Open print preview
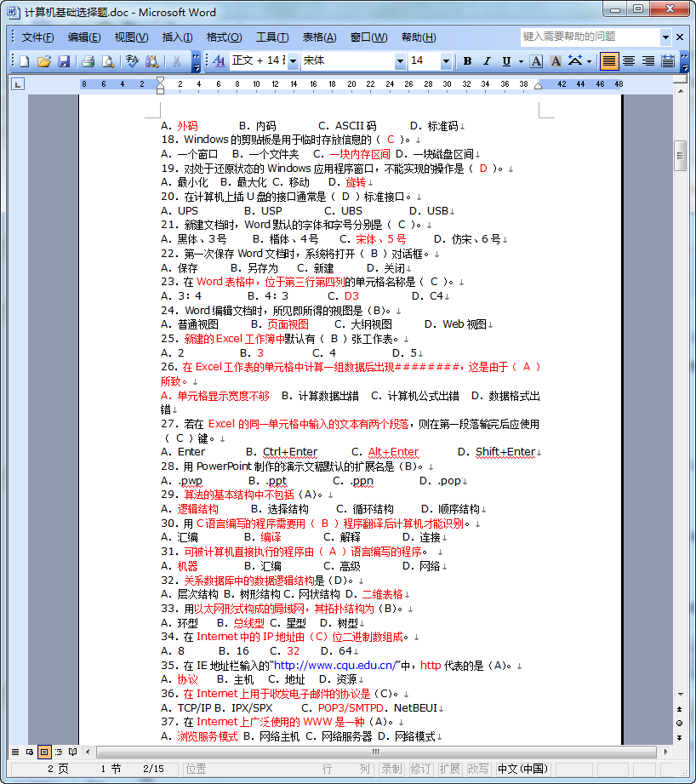This screenshot has width=696, height=784. coord(108,61)
